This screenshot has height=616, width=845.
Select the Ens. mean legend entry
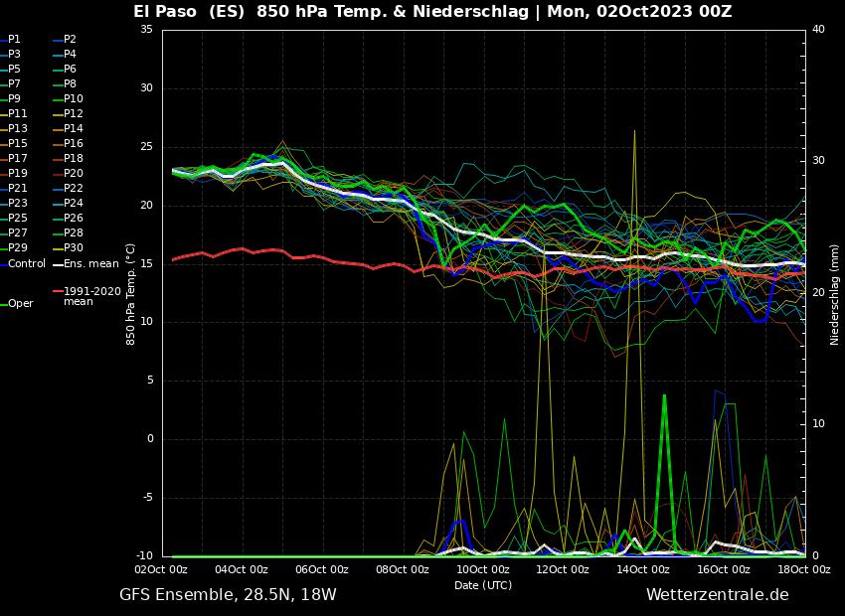point(90,263)
